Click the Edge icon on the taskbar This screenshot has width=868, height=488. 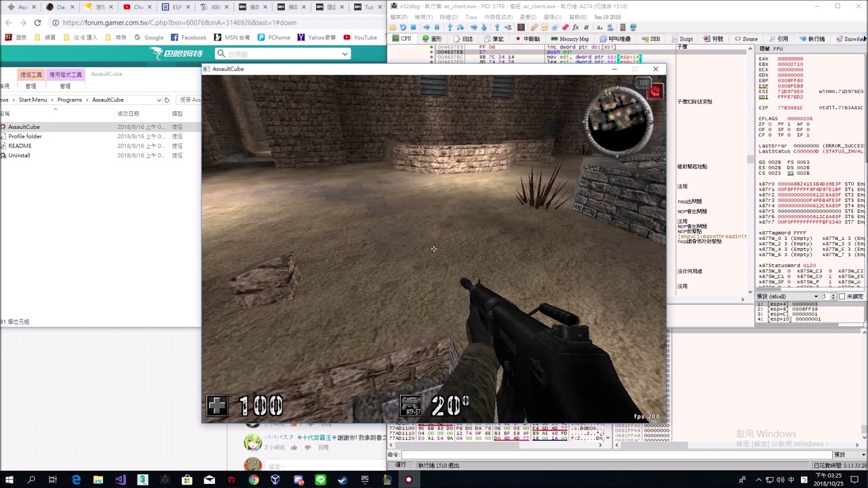click(76, 480)
